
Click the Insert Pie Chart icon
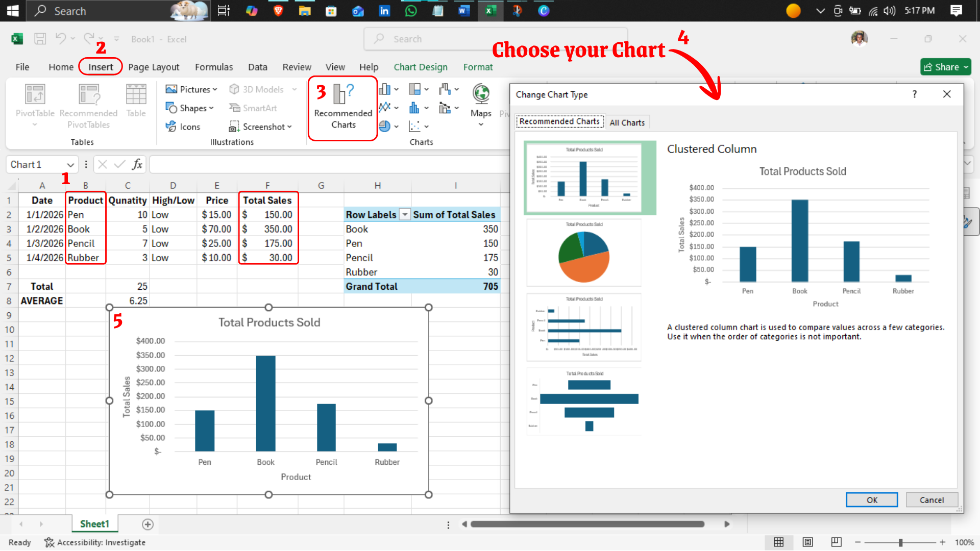tap(385, 126)
